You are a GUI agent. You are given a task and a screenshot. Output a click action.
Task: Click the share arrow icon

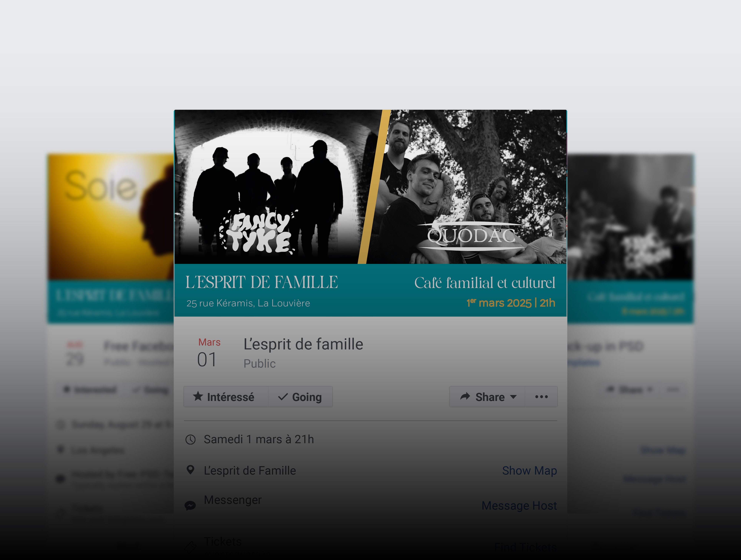click(x=465, y=397)
